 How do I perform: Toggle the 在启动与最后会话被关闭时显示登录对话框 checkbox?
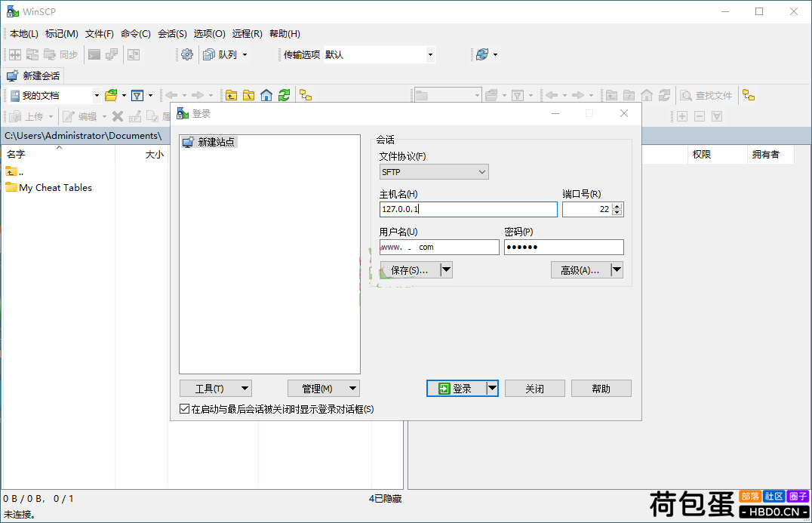tap(184, 408)
